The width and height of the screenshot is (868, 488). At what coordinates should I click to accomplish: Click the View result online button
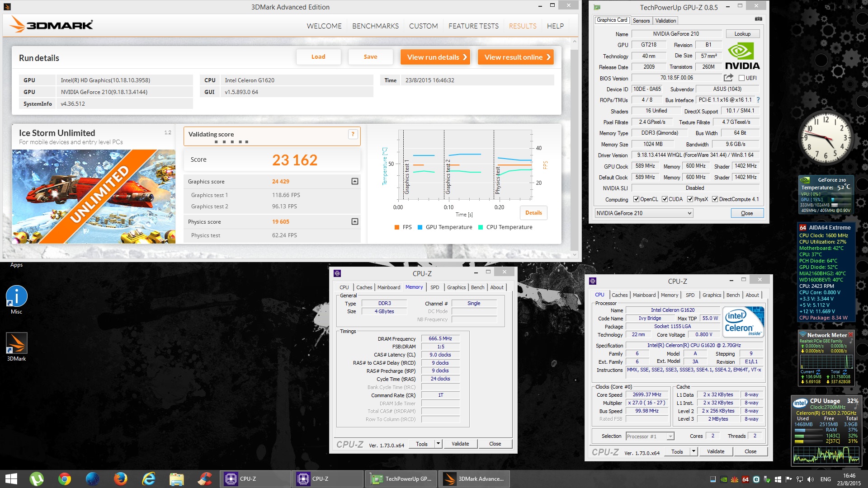516,57
